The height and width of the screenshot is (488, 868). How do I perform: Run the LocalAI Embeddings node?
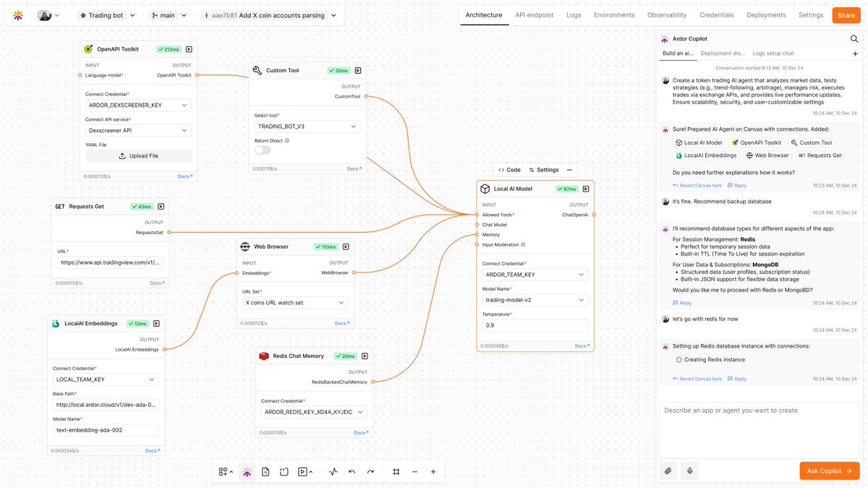[x=156, y=323]
